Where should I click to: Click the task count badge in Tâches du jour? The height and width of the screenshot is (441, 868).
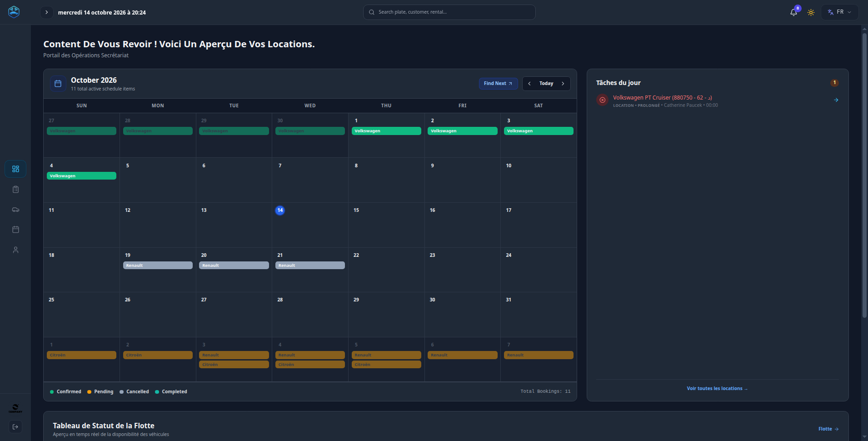(834, 83)
